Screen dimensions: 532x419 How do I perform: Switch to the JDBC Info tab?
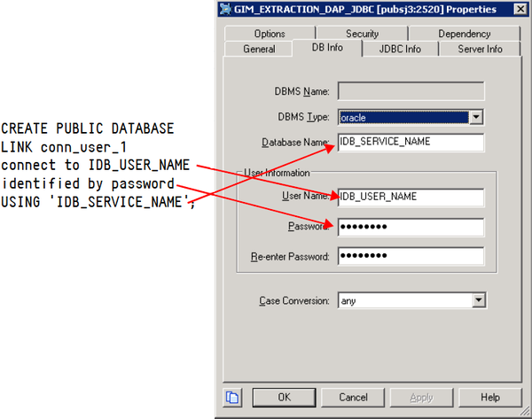[x=400, y=50]
